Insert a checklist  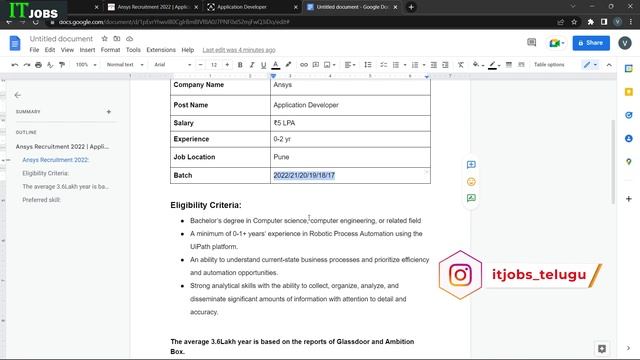[x=383, y=64]
